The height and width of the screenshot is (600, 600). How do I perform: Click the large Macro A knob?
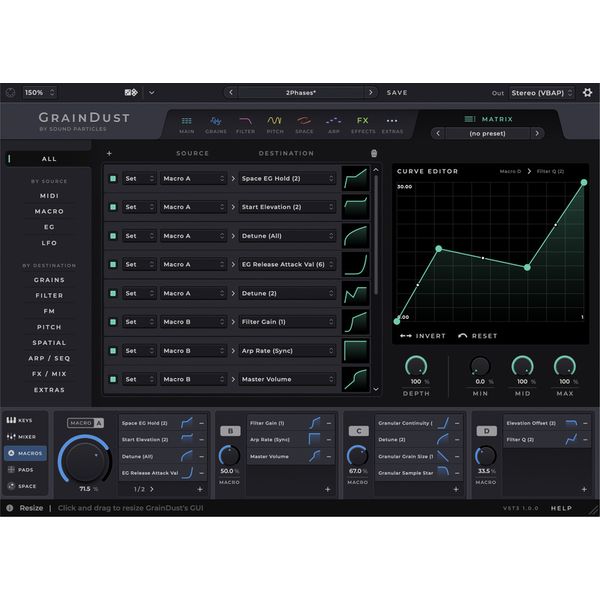85,460
